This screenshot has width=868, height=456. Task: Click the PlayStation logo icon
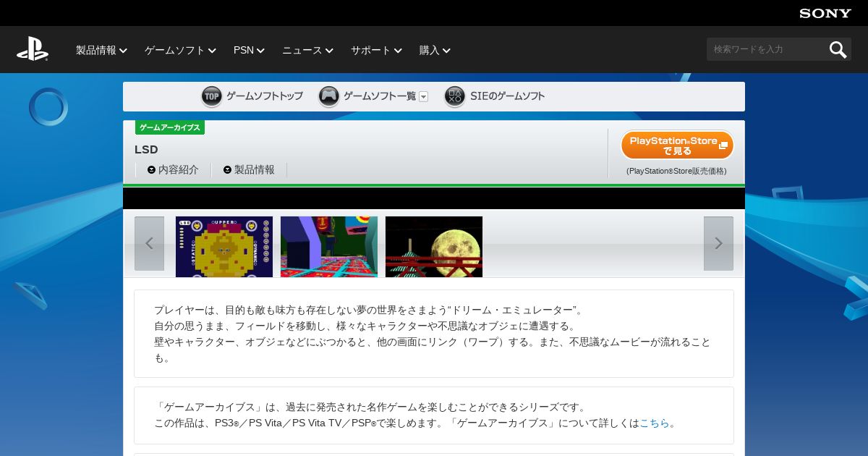click(33, 49)
